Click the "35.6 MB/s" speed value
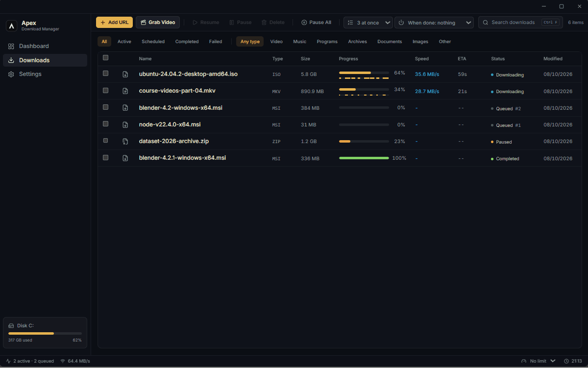 pos(427,74)
